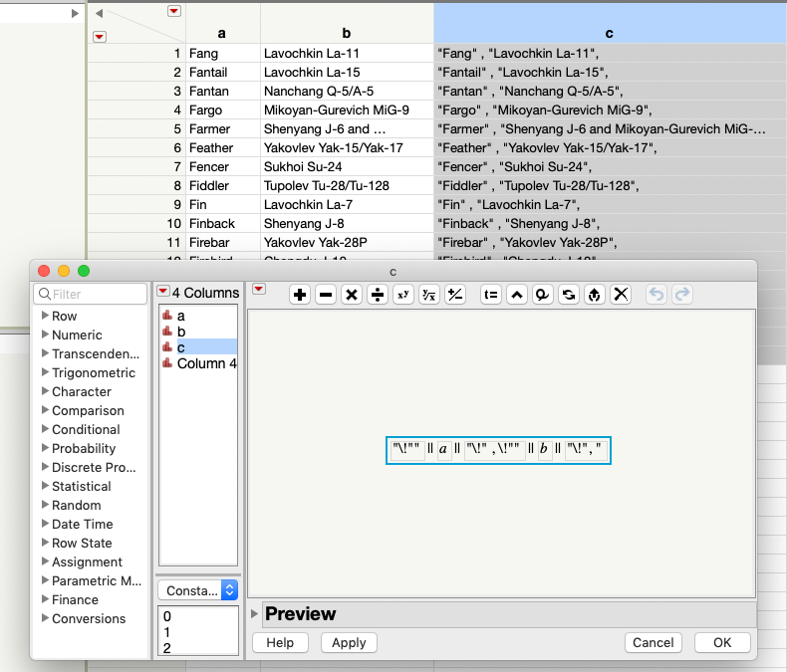Expand the Conditional function group

tap(45, 429)
